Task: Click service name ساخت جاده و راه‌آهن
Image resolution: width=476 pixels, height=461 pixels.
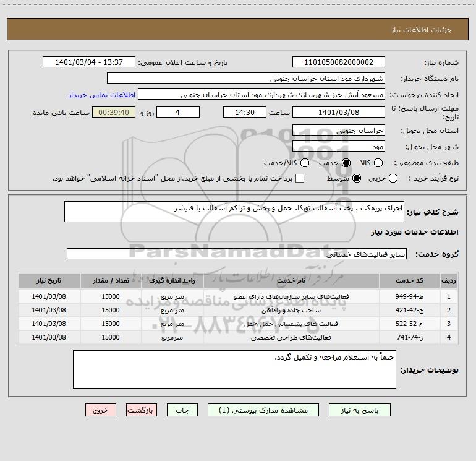Action: pos(291,310)
